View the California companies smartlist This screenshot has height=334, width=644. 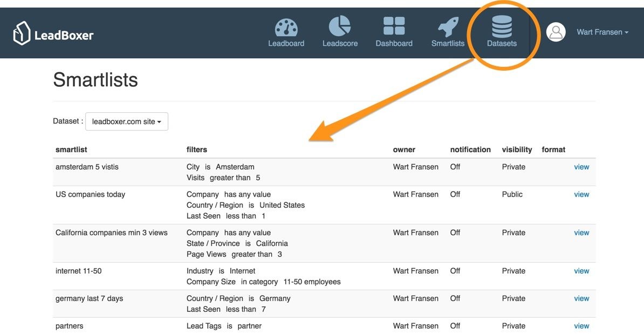coord(581,233)
